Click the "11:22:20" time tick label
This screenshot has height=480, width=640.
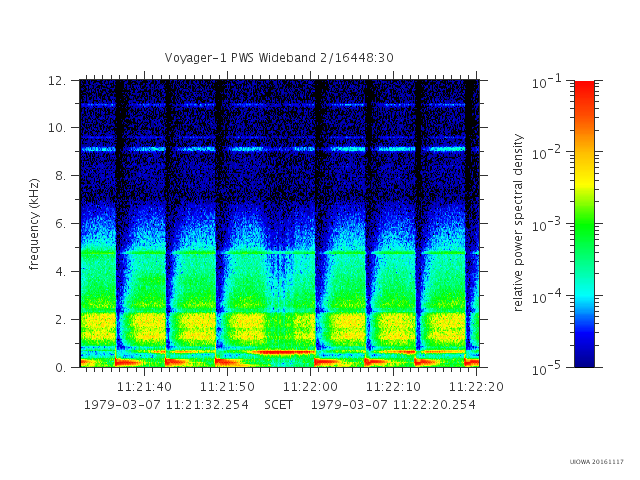tap(476, 387)
